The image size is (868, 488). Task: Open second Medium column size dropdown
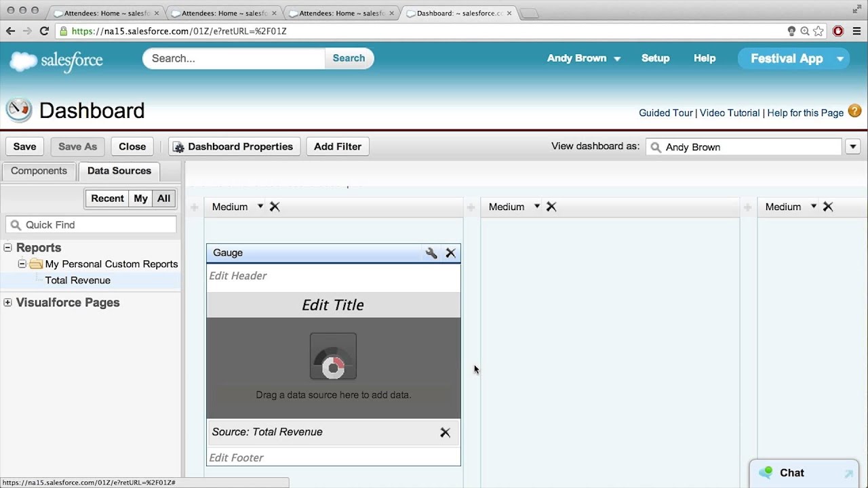coord(537,207)
